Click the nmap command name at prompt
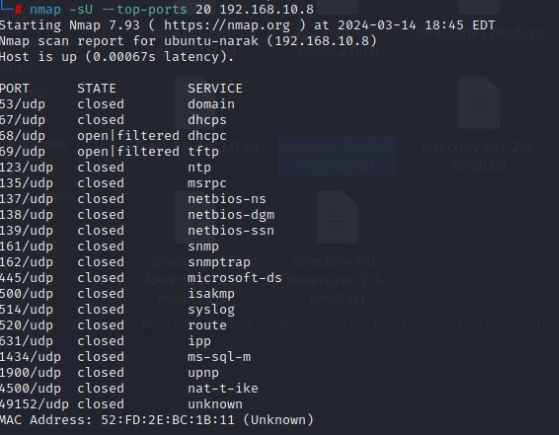This screenshot has height=435, width=559. point(45,10)
